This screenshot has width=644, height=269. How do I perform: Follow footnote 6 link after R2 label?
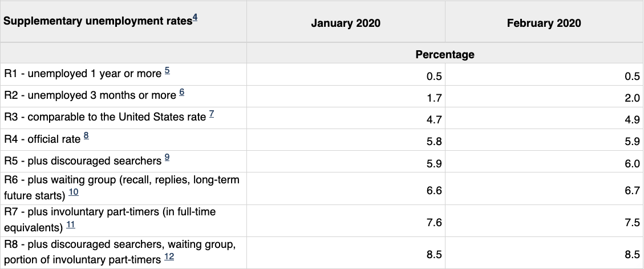pos(182,93)
